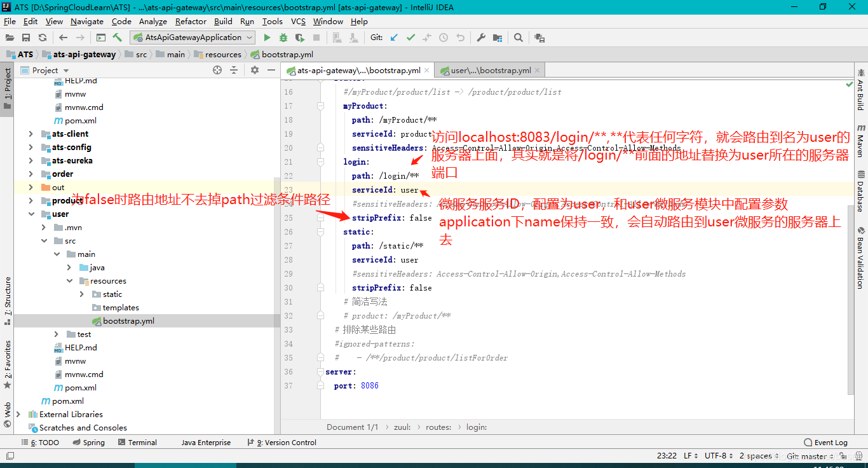Close the user bootstrap.yml tab
868x468 pixels.
click(x=538, y=70)
